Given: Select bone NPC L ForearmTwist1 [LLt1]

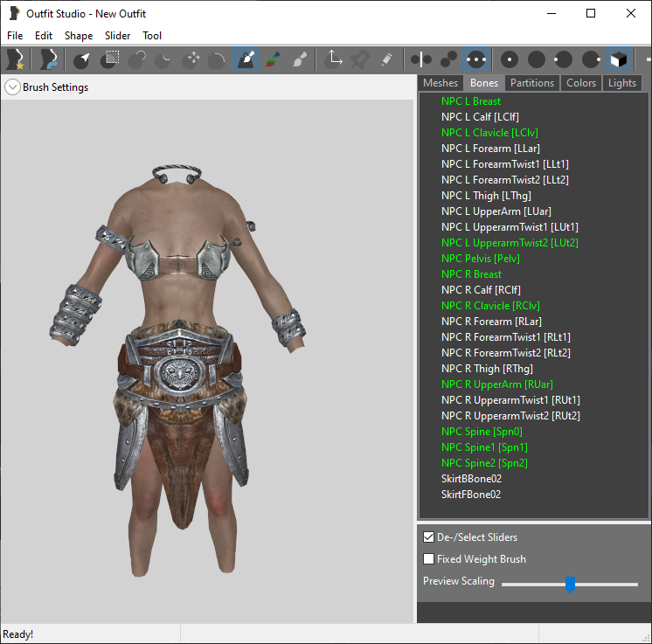Looking at the screenshot, I should 505,164.
